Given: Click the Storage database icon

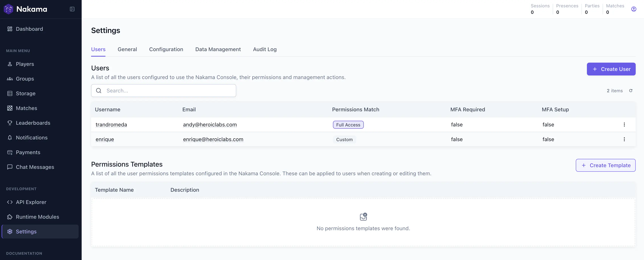Looking at the screenshot, I should (10, 94).
